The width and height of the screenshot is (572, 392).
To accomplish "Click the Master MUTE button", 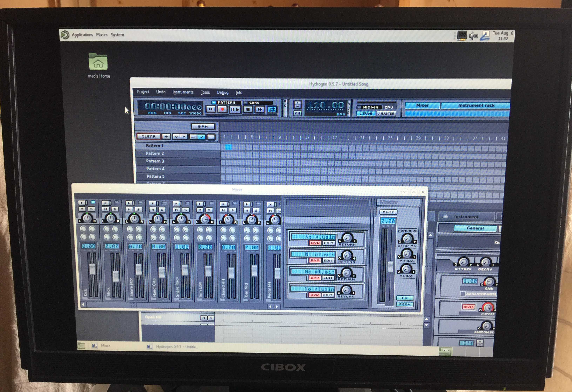I will [x=388, y=212].
